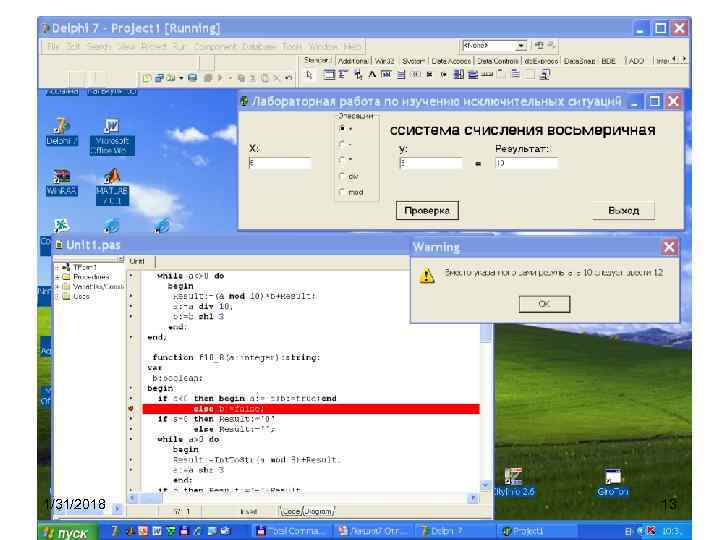720x540 pixels.
Task: Open the Microsoft Office Word desktop shortcut
Action: point(112,136)
